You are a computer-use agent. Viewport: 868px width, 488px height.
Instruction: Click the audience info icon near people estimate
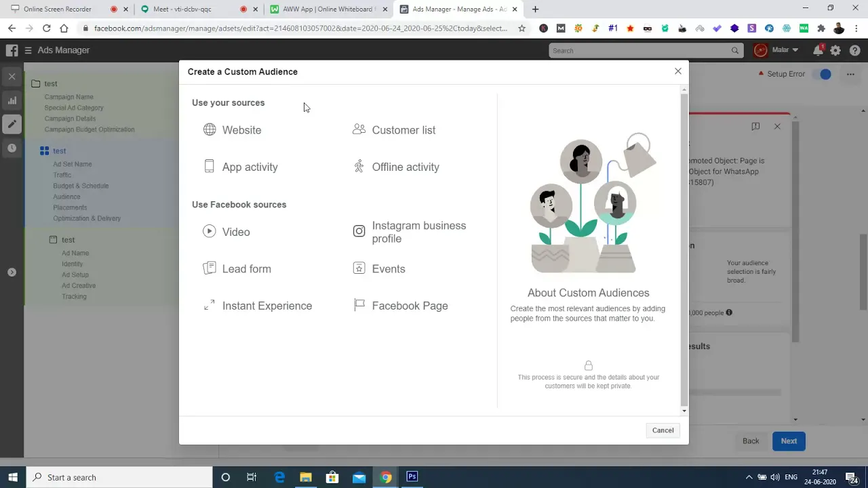point(729,312)
